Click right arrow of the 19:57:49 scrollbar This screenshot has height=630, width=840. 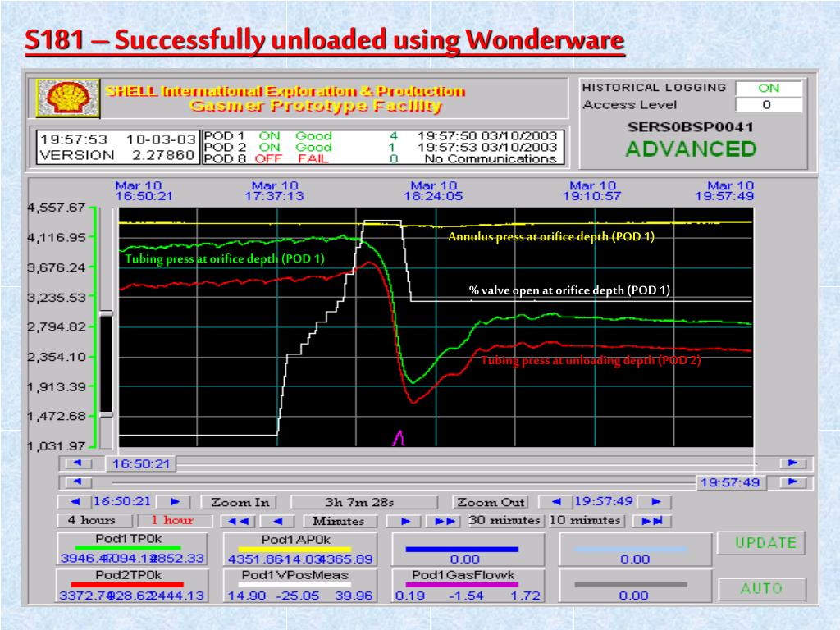point(793,482)
